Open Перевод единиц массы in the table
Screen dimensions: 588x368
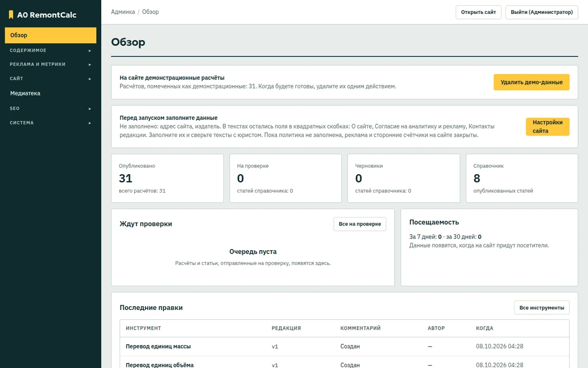pos(158,347)
